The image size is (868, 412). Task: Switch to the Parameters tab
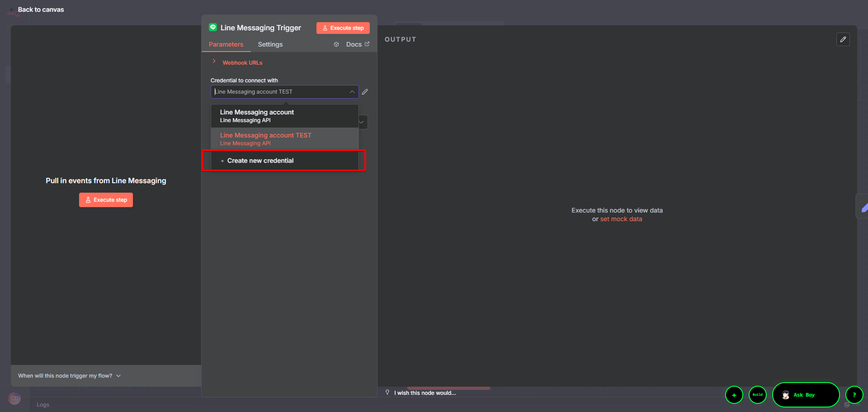click(x=226, y=44)
